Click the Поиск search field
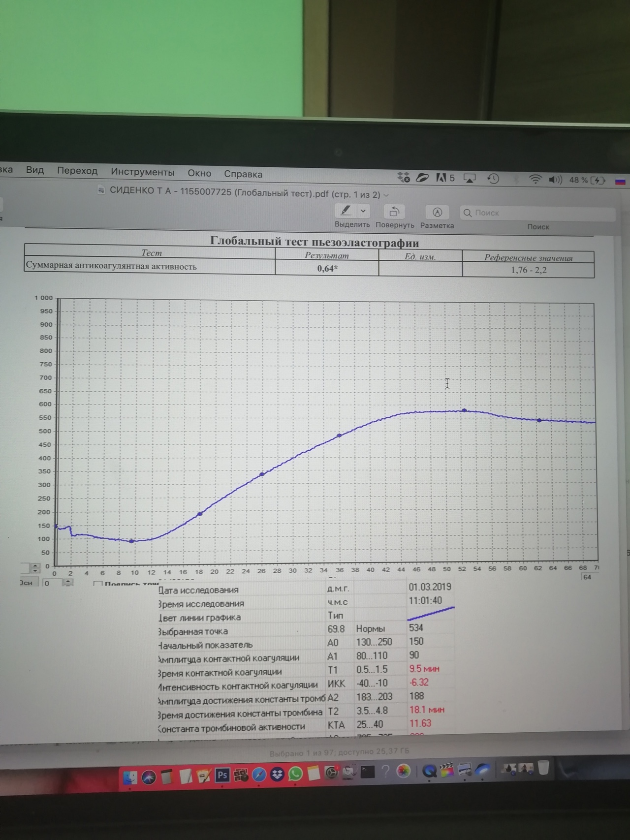Image resolution: width=630 pixels, height=840 pixels. [x=537, y=213]
